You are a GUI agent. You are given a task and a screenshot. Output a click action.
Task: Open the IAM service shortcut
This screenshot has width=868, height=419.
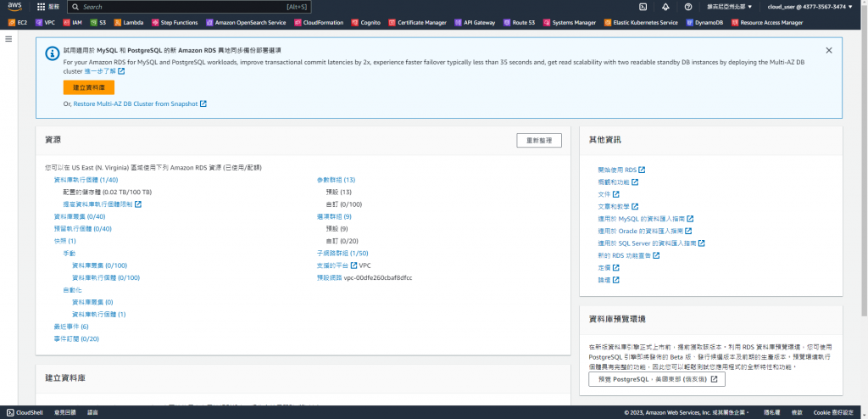click(73, 23)
